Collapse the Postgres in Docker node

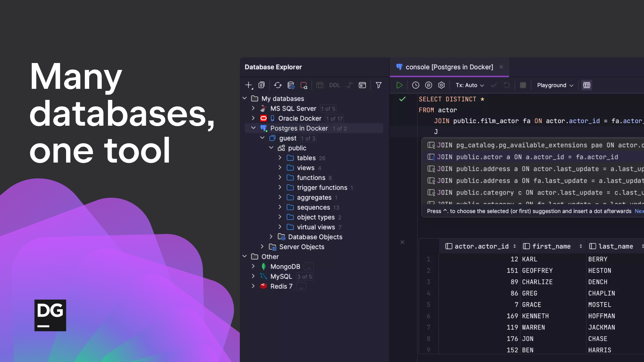point(254,128)
